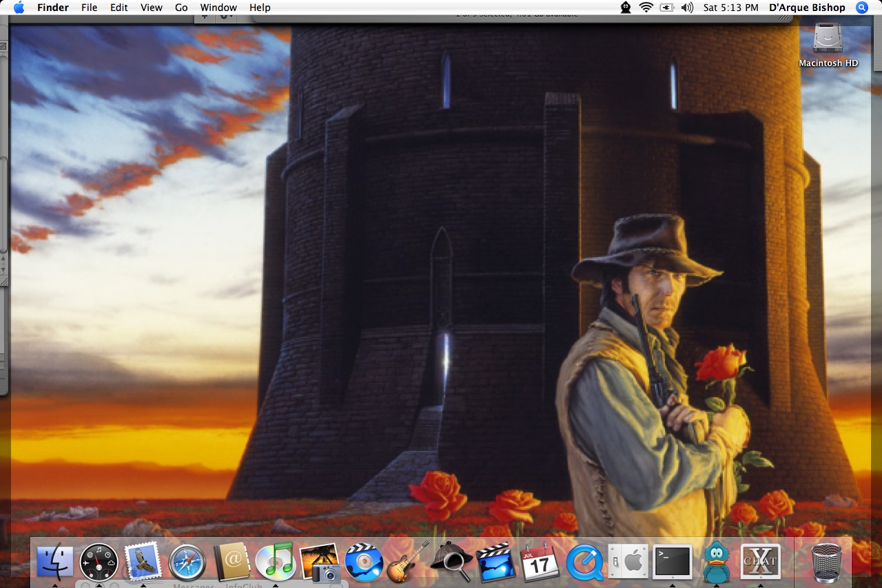Open the Wi-Fi status menu
The image size is (882, 588).
(646, 8)
